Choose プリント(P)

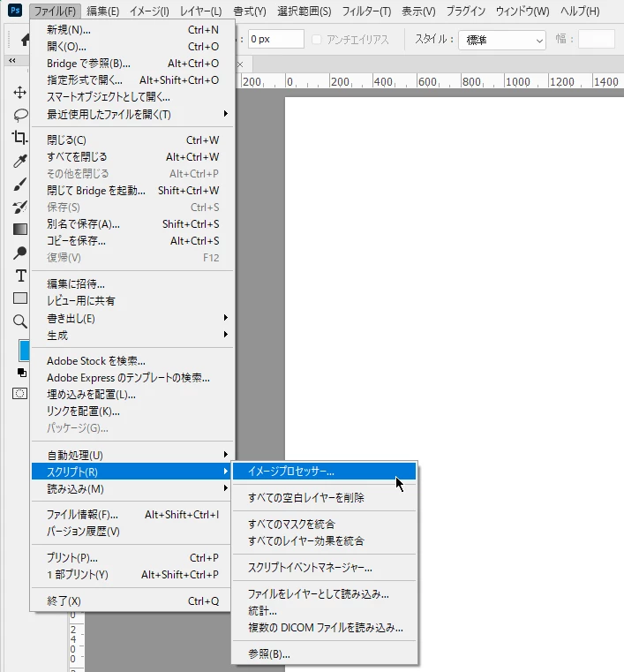[132, 557]
